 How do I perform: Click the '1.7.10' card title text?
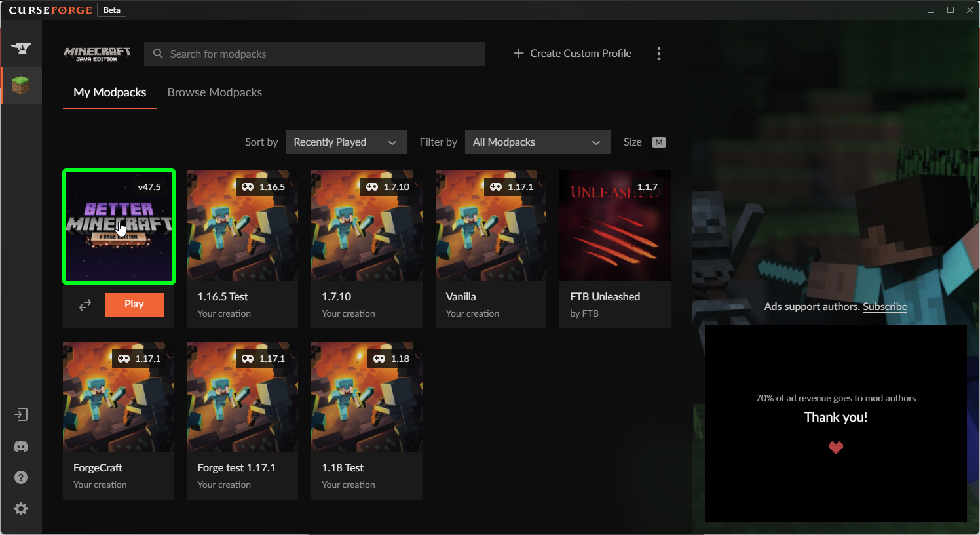click(336, 296)
